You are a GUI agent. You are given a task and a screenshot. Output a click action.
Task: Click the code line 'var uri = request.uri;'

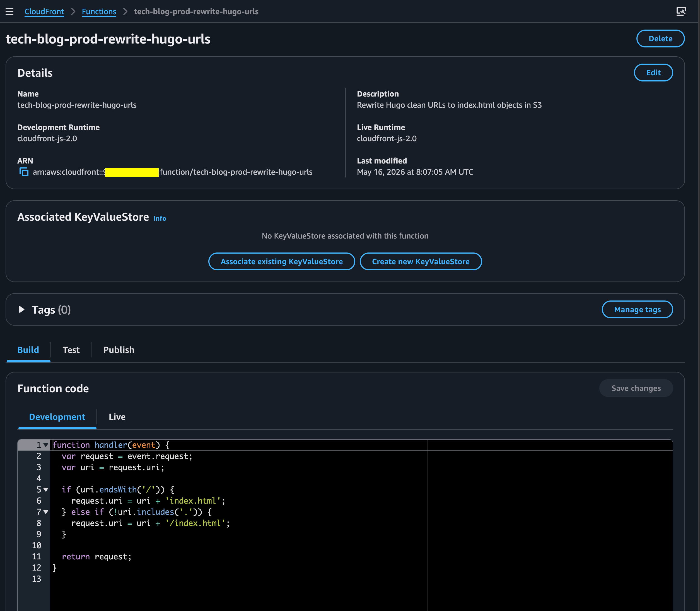(x=113, y=467)
